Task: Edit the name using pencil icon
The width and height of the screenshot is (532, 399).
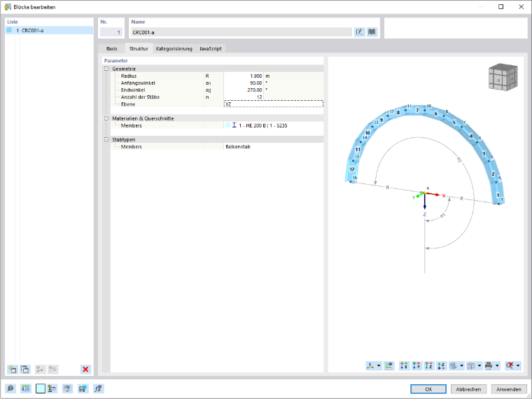Action: (x=360, y=32)
